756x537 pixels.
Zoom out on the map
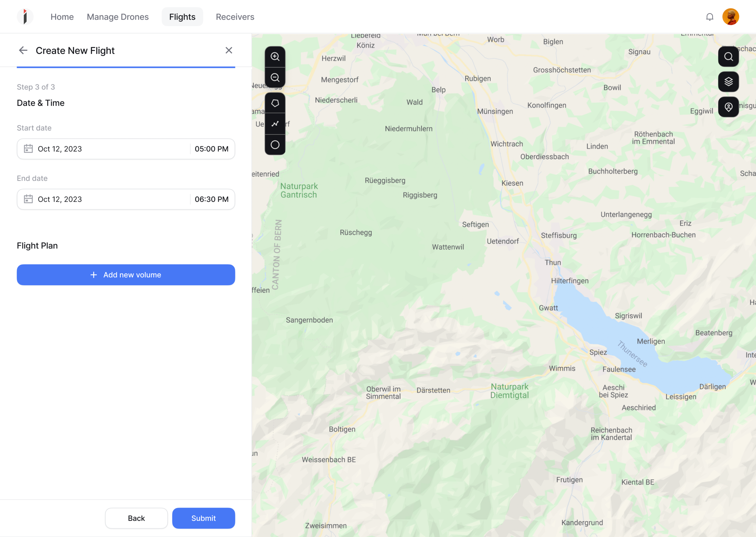(x=275, y=77)
